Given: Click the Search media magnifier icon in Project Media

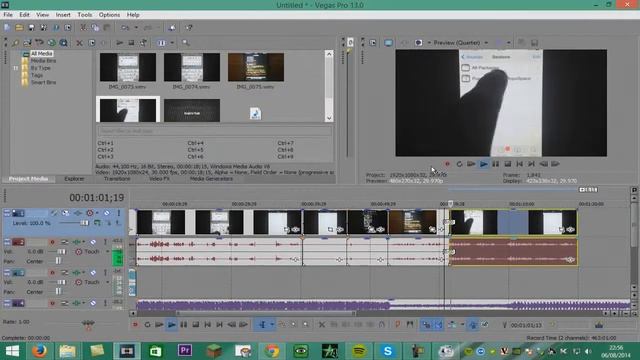Looking at the screenshot, I should (186, 42).
